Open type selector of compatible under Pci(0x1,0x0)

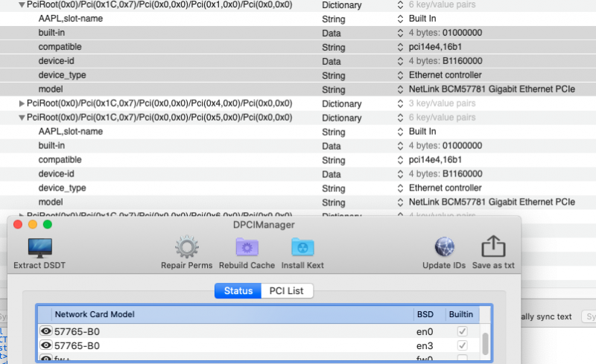pos(400,47)
